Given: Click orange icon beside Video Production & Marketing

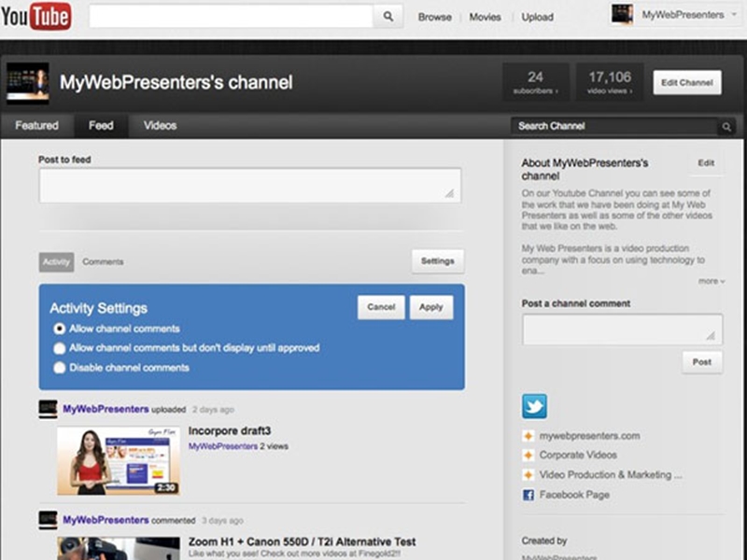Looking at the screenshot, I should (528, 475).
